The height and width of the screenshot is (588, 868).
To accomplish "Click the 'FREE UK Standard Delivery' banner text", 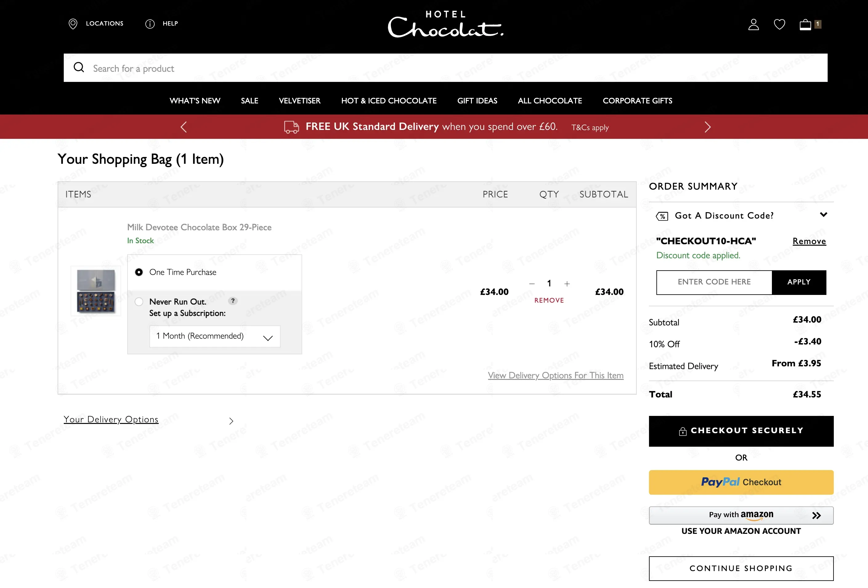I will (372, 127).
